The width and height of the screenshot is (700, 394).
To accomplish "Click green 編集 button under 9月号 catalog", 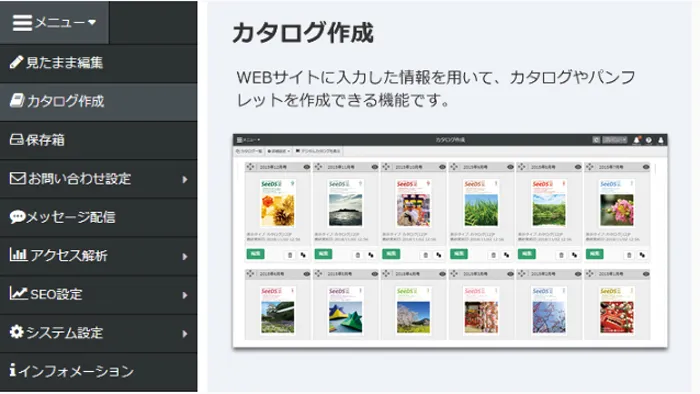I will point(459,254).
